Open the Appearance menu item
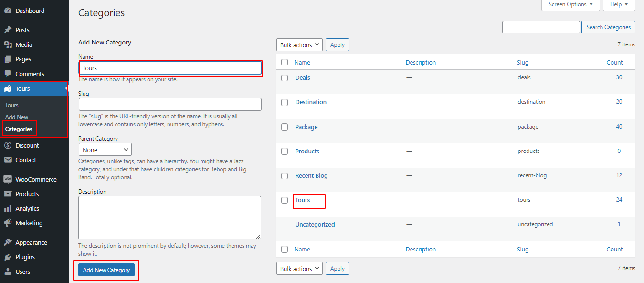Screen dimensions: 644x283 pos(31,242)
